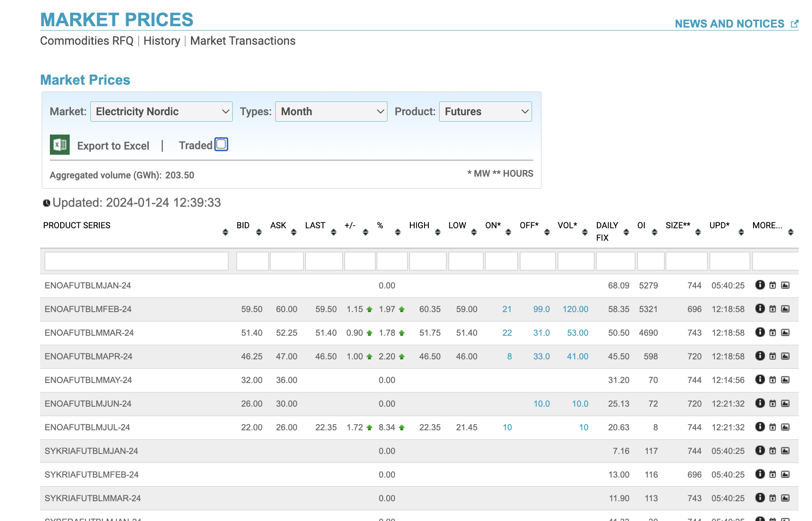Click the Export to Excel link
The width and height of the screenshot is (812, 521).
tap(113, 146)
